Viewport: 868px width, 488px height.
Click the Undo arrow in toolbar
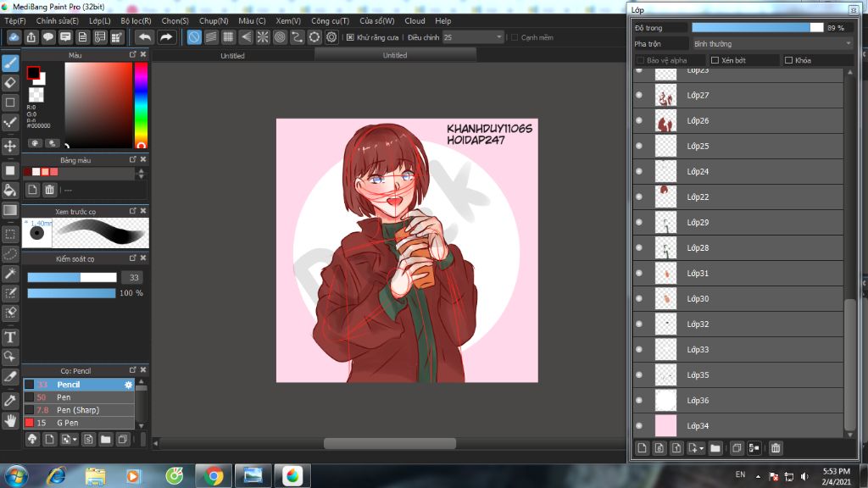click(144, 37)
